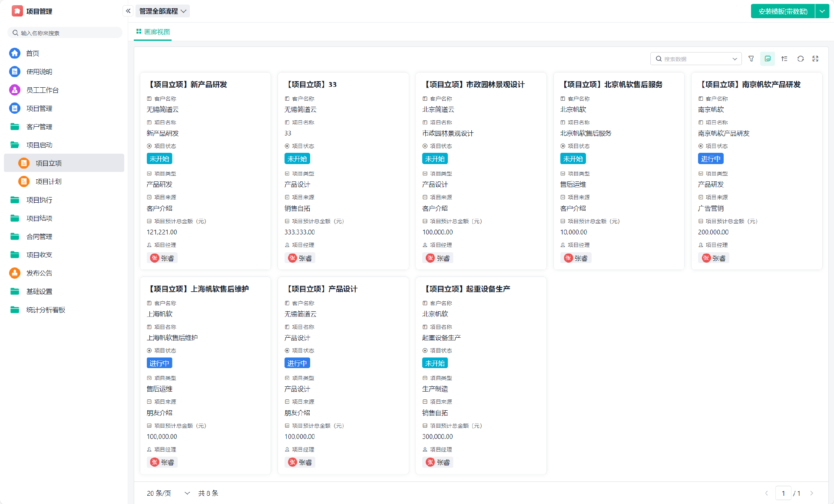Click the sort order icon
This screenshot has height=504, width=834.
coord(784,59)
